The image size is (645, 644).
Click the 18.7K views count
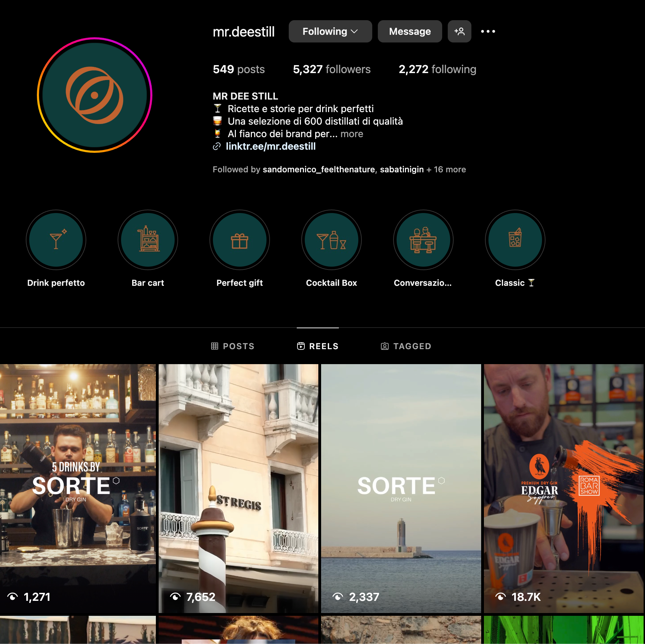coord(526,597)
